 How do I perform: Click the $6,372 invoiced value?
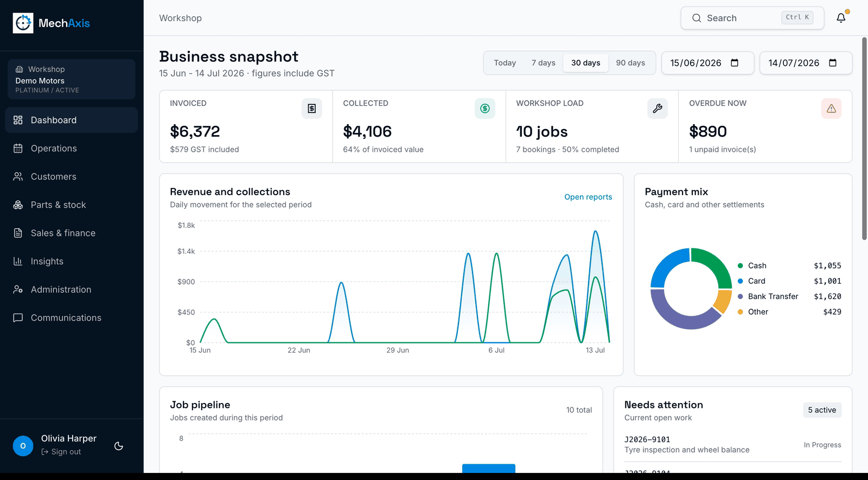[195, 131]
